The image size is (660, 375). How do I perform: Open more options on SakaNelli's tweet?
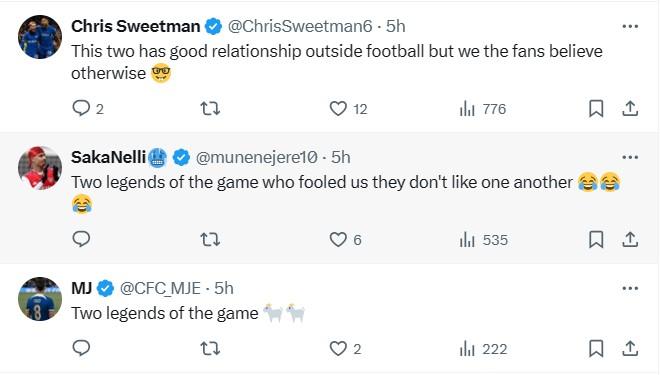[630, 157]
